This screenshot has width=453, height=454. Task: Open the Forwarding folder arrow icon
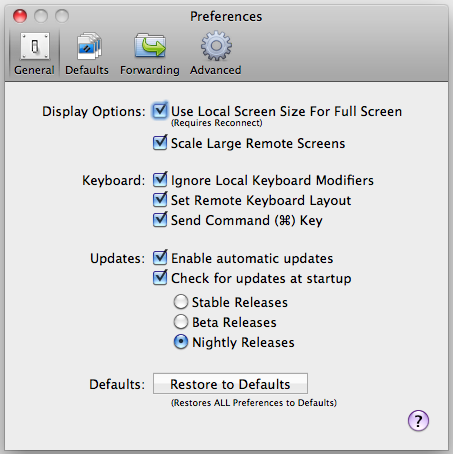(150, 45)
